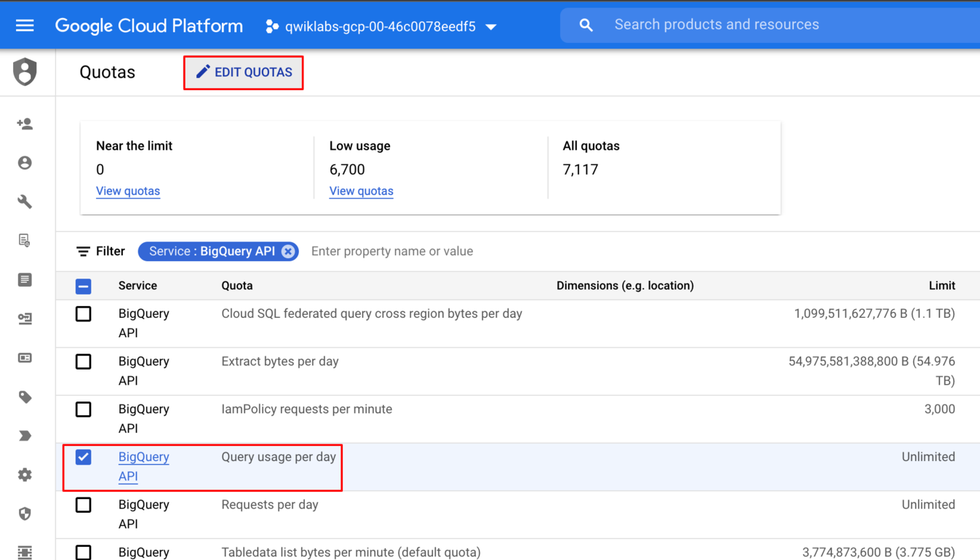
Task: Click the 3,000 limit value
Action: 940,409
